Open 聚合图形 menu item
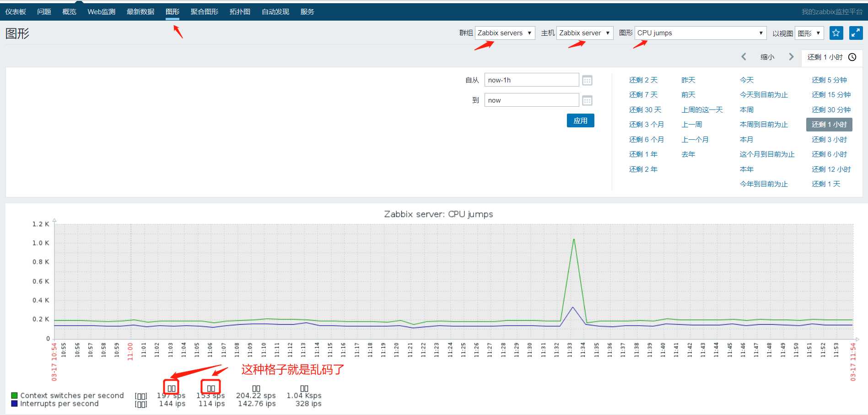Image resolution: width=868 pixels, height=415 pixels. click(x=205, y=11)
